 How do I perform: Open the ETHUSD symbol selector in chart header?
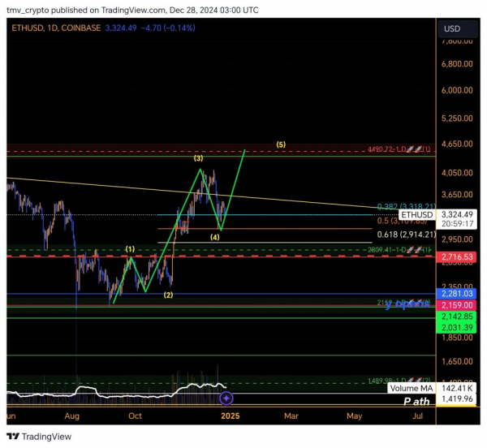(x=30, y=28)
